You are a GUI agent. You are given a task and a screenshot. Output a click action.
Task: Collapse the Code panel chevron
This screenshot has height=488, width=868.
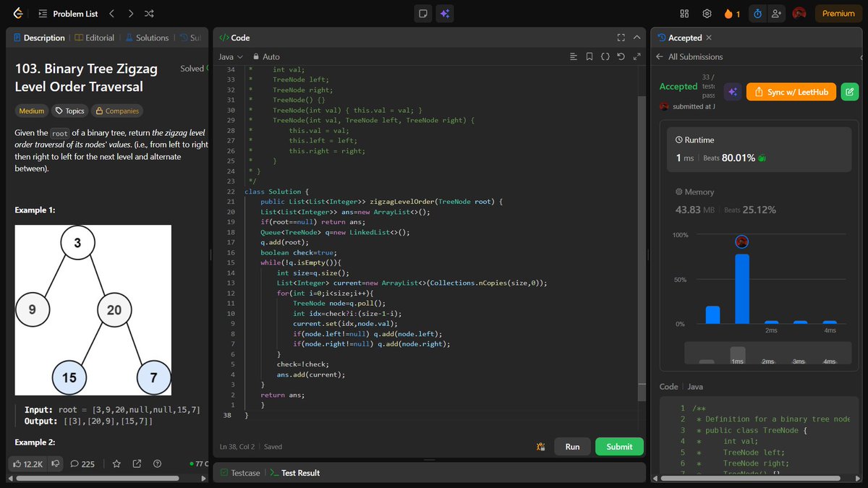[x=637, y=38]
